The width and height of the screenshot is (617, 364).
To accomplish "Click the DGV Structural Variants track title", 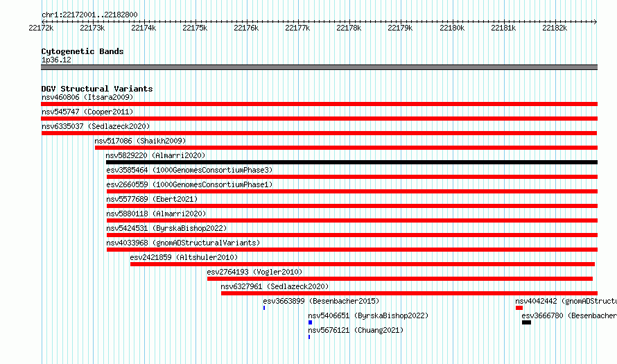I will coord(97,89).
